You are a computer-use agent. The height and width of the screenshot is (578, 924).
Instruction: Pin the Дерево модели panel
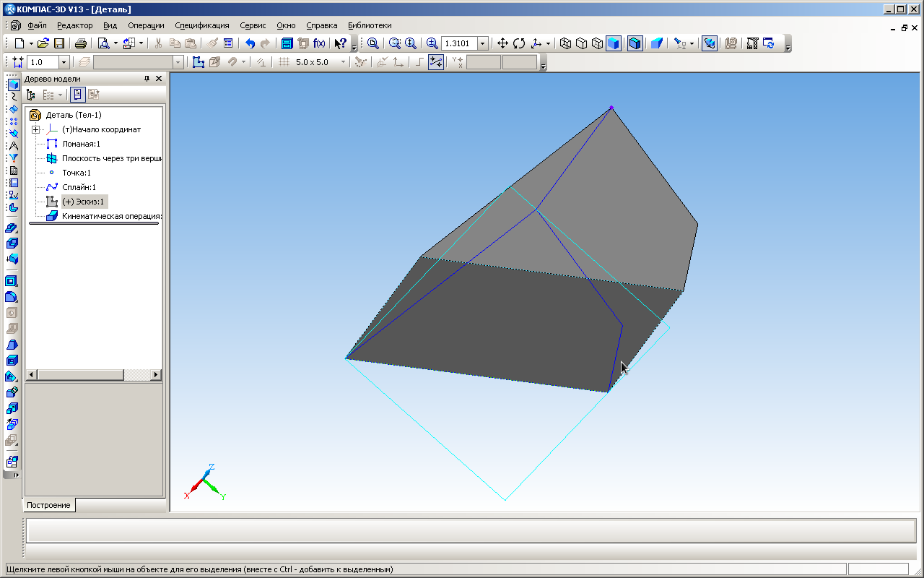point(147,79)
